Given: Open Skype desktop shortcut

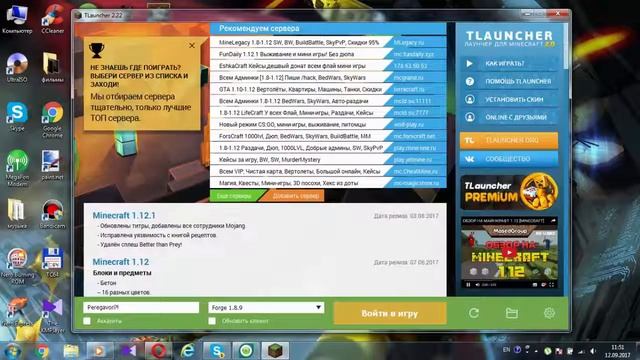Looking at the screenshot, I should click(17, 117).
